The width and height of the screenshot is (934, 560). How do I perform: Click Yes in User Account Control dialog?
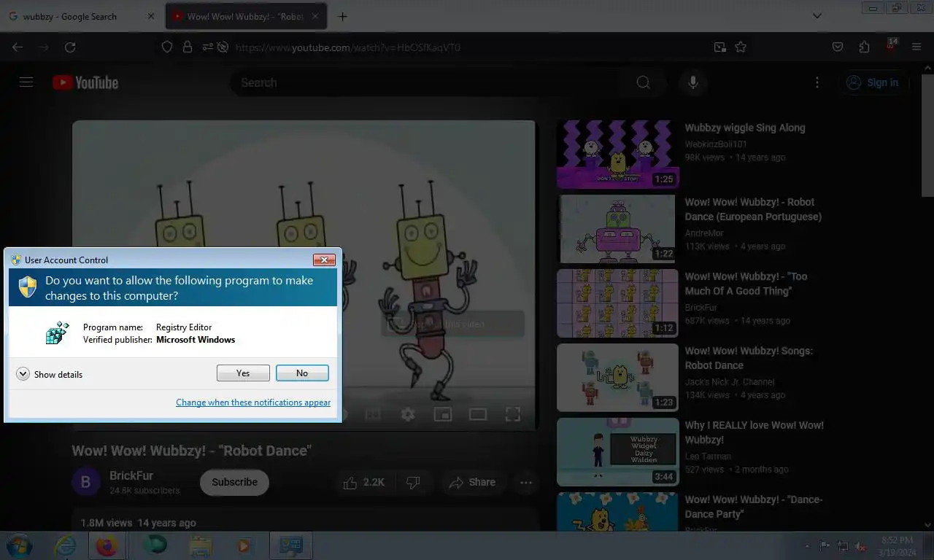click(243, 373)
